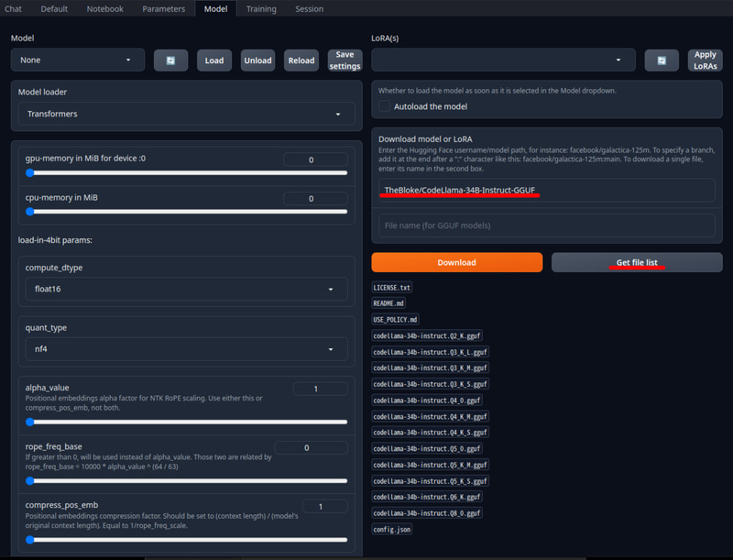733x560 pixels.
Task: Click the alpha_value number field
Action: [x=320, y=389]
